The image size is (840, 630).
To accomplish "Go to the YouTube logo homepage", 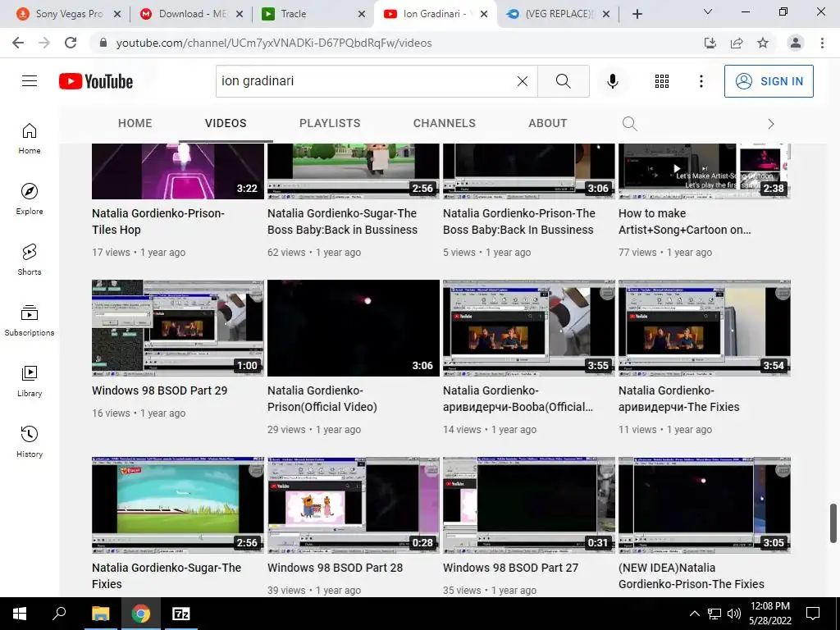I will (96, 81).
